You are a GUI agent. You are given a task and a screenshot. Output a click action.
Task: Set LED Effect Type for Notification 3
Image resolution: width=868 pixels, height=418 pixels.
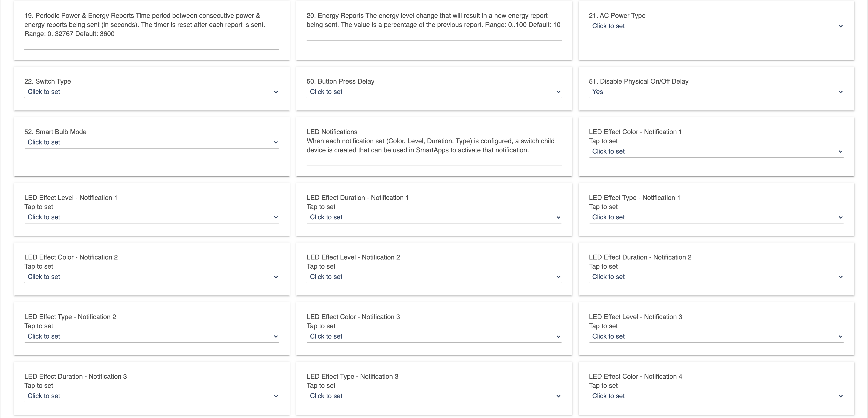click(x=434, y=396)
